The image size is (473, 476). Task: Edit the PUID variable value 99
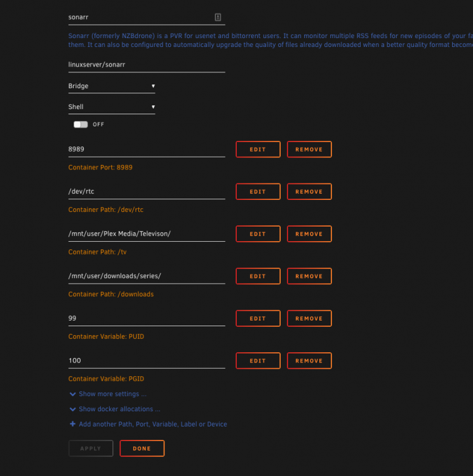click(258, 319)
